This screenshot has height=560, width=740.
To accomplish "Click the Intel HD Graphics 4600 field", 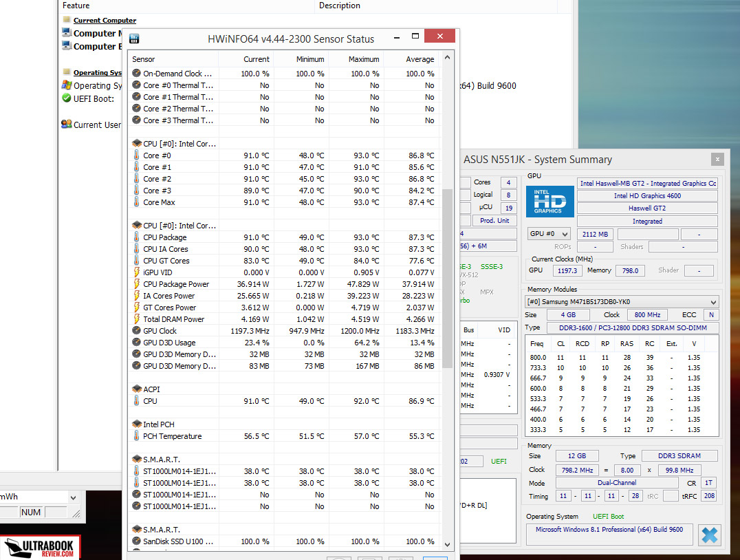I will 648,195.
